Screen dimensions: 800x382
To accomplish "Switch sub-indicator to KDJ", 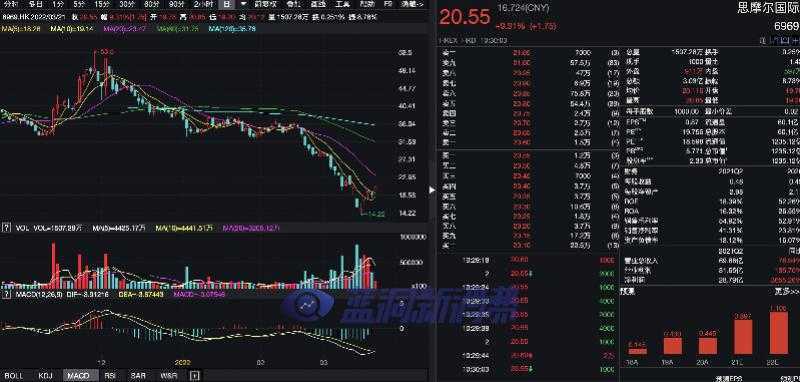I will click(45, 376).
